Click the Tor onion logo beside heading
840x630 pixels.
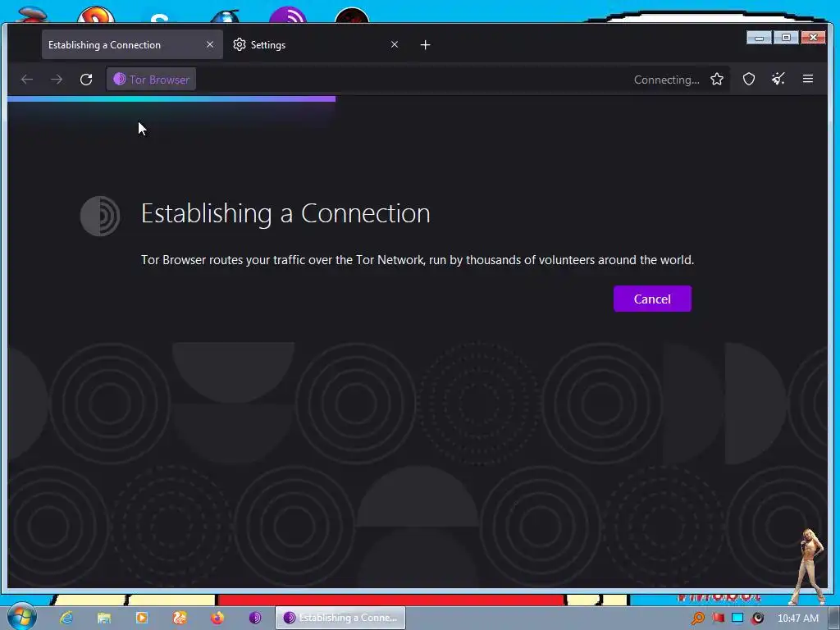(100, 216)
